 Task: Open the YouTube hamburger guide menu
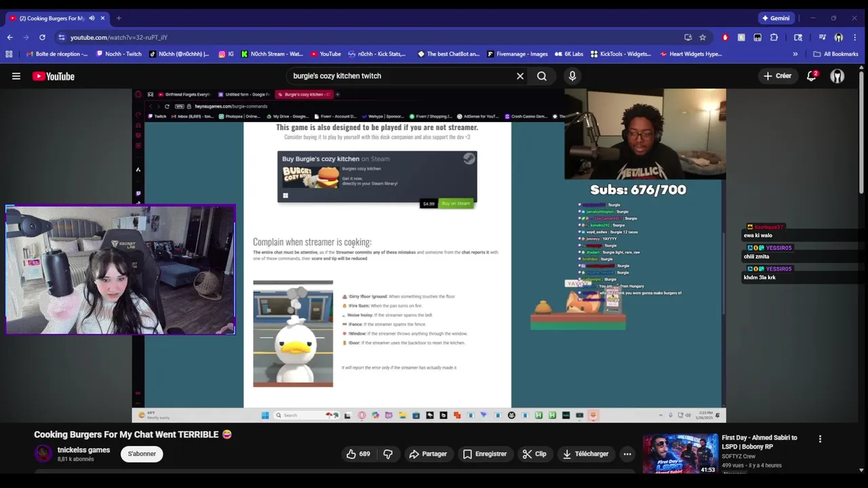pos(16,76)
